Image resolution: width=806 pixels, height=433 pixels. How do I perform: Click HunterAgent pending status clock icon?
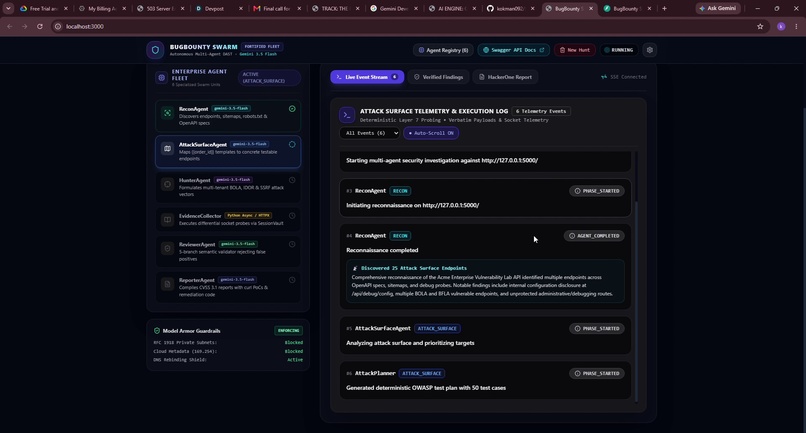[x=292, y=180]
